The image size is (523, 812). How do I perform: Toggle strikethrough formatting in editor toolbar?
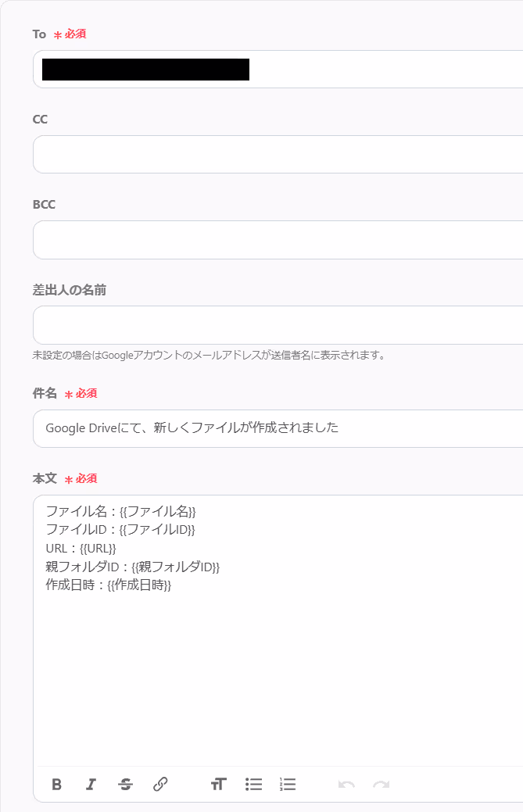(x=125, y=784)
